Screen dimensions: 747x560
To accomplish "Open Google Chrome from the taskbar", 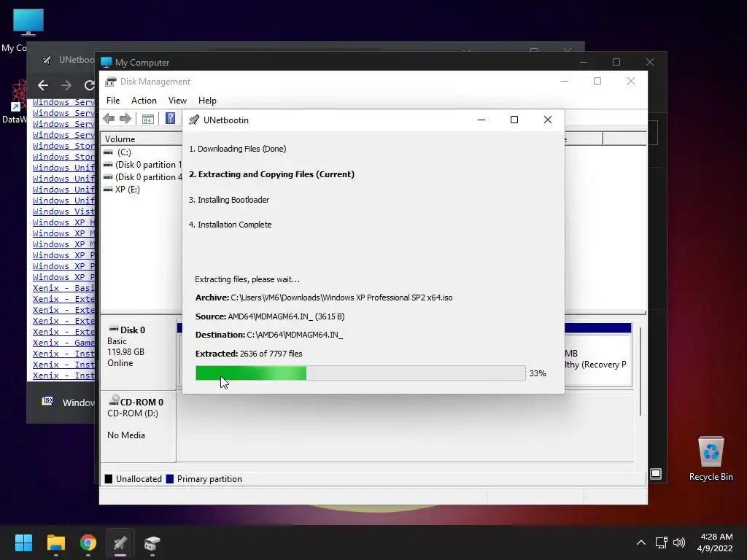I will (x=88, y=542).
